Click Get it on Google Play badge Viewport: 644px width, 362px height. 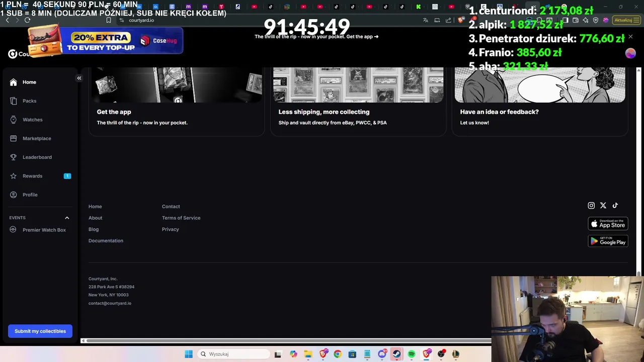(608, 241)
